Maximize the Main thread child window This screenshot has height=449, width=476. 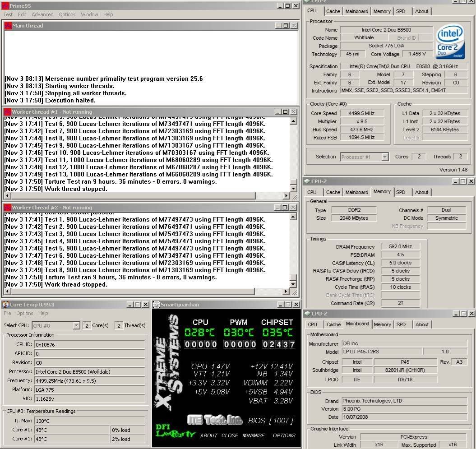pyautogui.click(x=286, y=26)
